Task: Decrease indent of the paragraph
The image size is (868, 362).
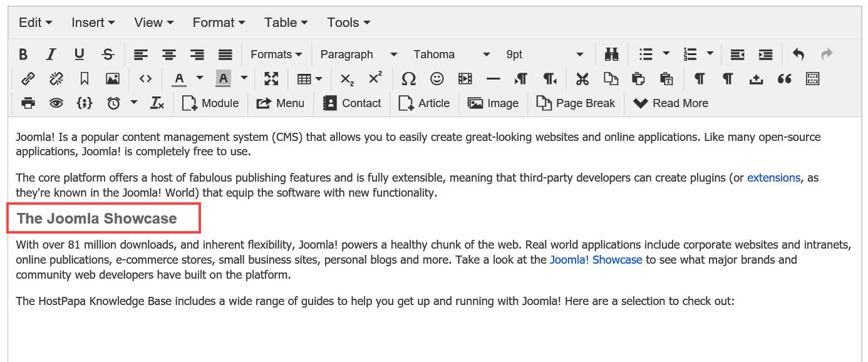Action: (x=737, y=54)
